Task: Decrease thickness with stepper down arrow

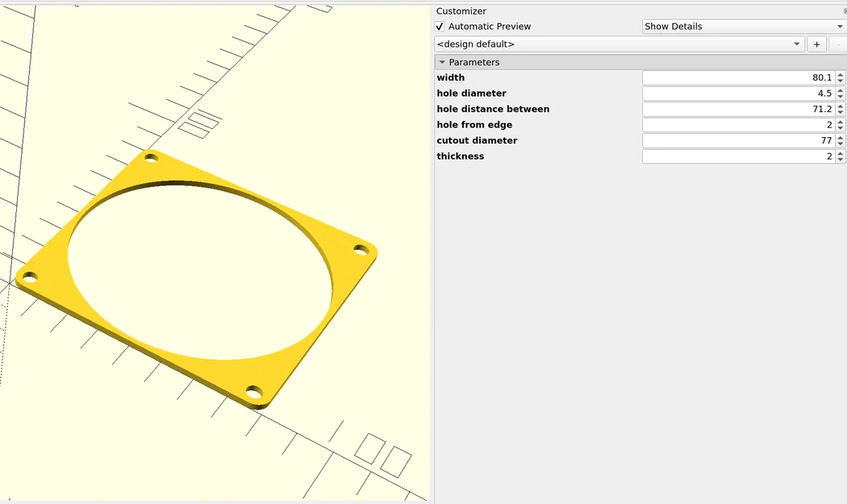Action: tap(840, 160)
